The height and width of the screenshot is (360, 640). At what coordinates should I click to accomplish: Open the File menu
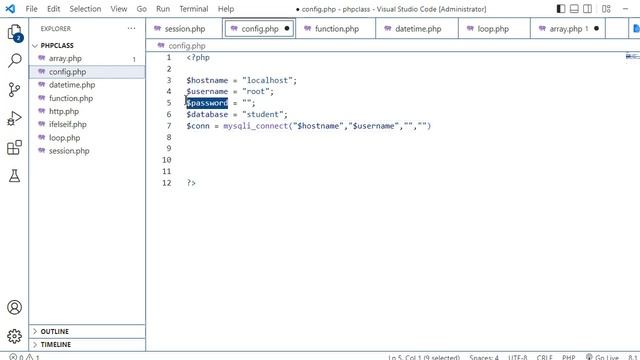(x=31, y=9)
